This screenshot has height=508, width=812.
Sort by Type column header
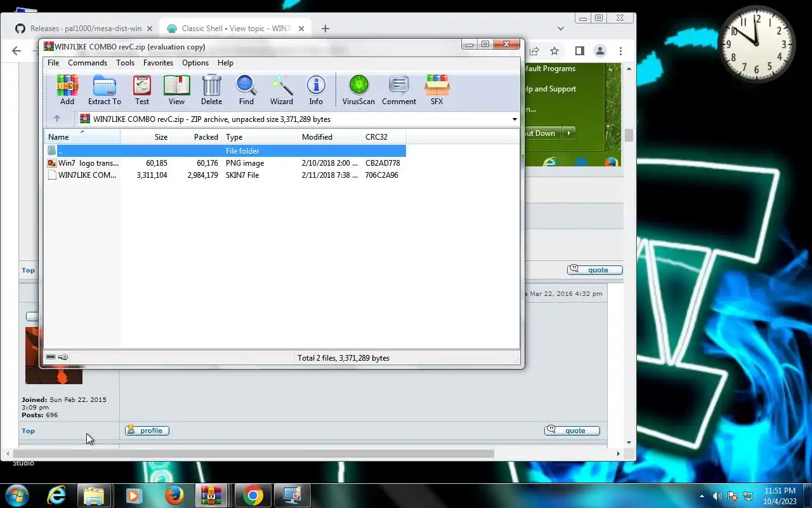pos(259,137)
